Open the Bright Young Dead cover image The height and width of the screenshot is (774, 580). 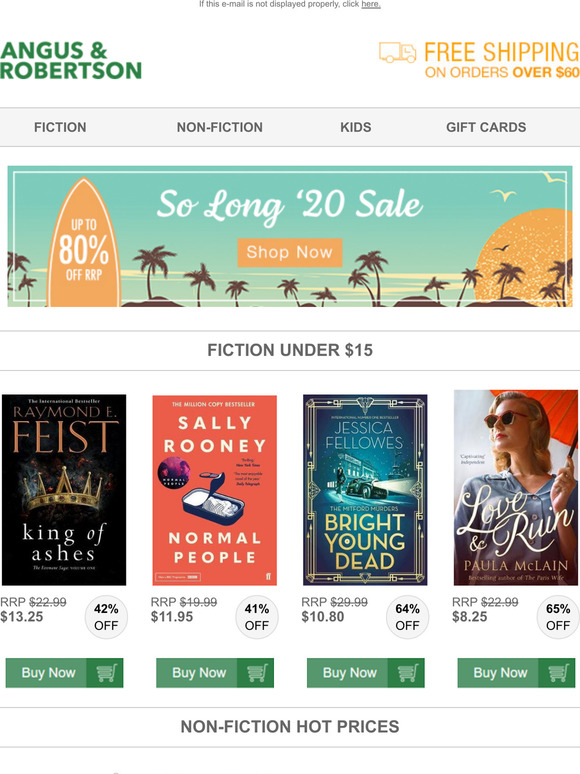[x=365, y=490]
